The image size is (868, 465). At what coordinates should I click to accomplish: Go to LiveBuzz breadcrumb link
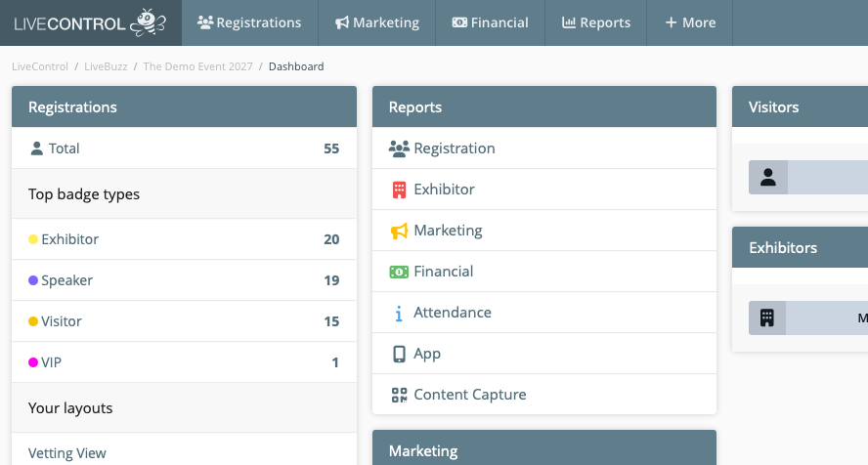106,66
